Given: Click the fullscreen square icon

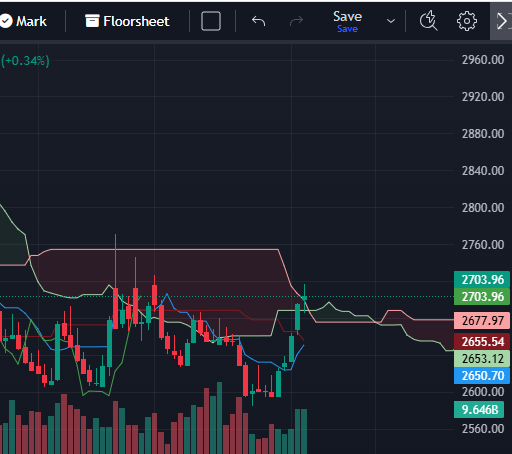Looking at the screenshot, I should [211, 21].
